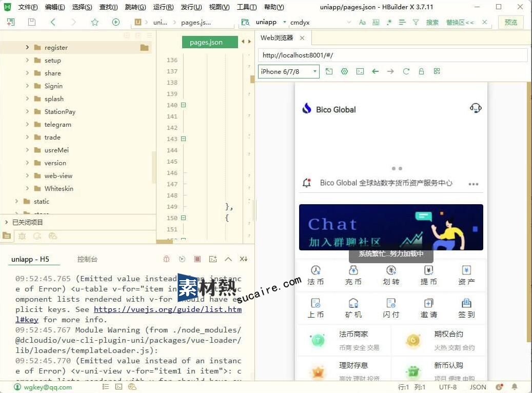Viewport: 532px width, 393px height.
Task: Tap the Chat community banner
Action: point(391,227)
